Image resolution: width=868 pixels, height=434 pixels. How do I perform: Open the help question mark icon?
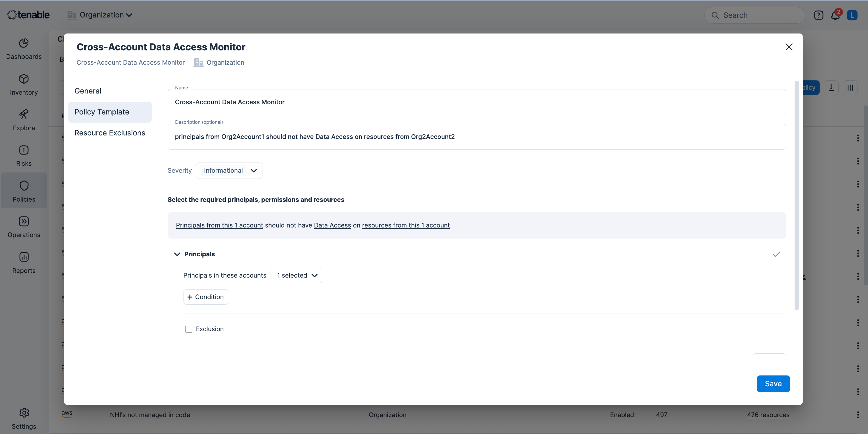(818, 15)
